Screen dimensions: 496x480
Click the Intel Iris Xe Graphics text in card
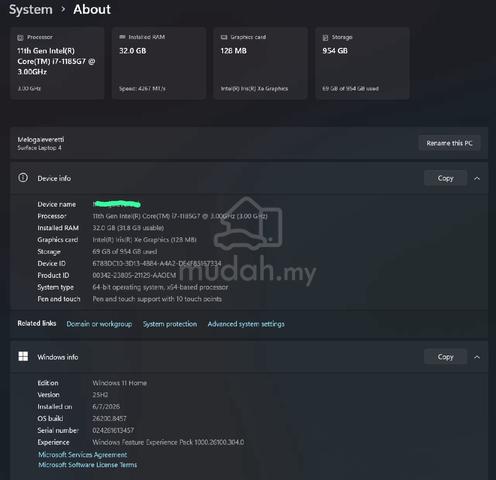tap(254, 89)
